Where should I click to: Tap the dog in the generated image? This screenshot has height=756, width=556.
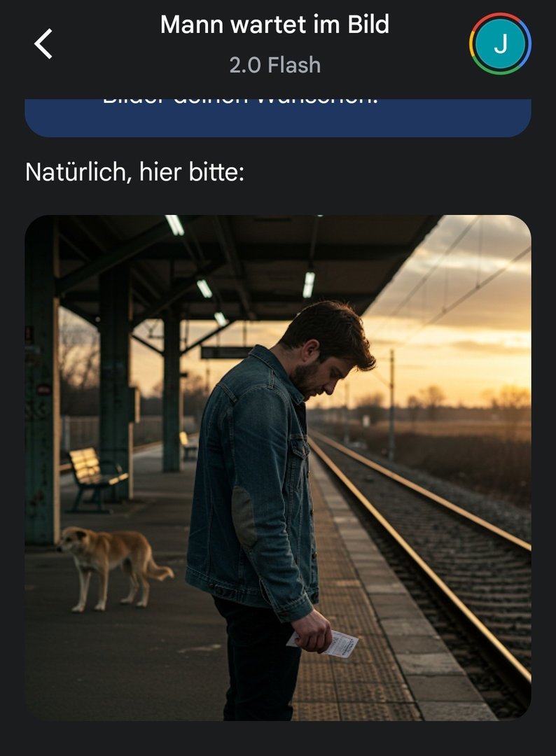point(113,566)
